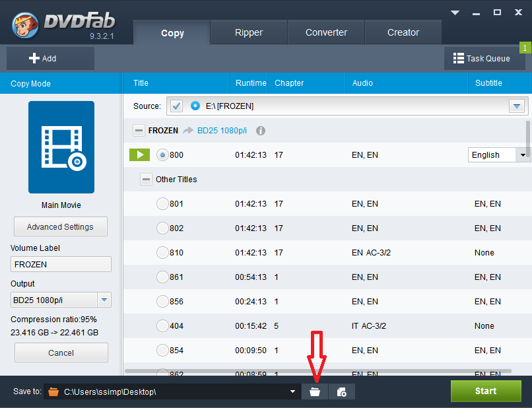532x408 pixels.
Task: Click the Add button
Action: click(x=50, y=58)
